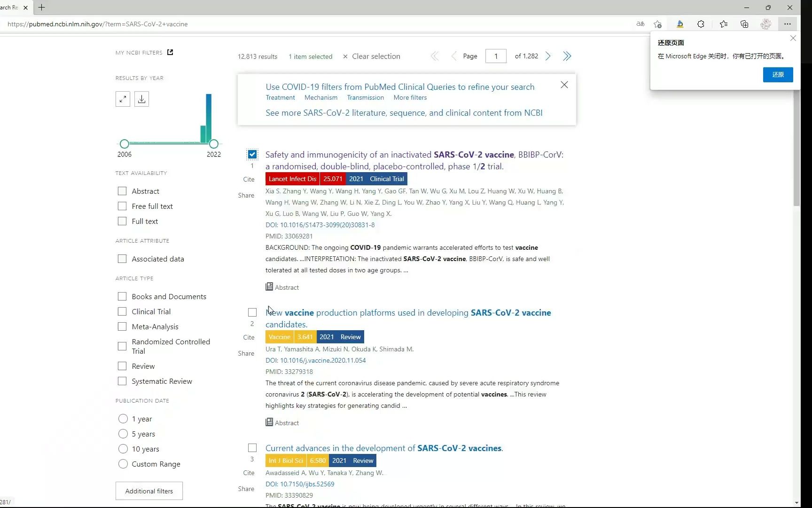The height and width of the screenshot is (508, 812).
Task: Open the COVID-19 filters Clinical Queries link
Action: coord(400,87)
